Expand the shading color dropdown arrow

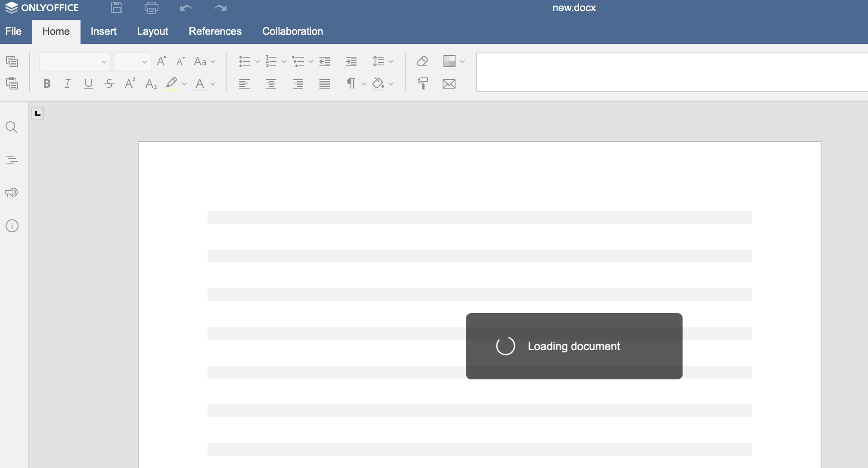(x=391, y=84)
